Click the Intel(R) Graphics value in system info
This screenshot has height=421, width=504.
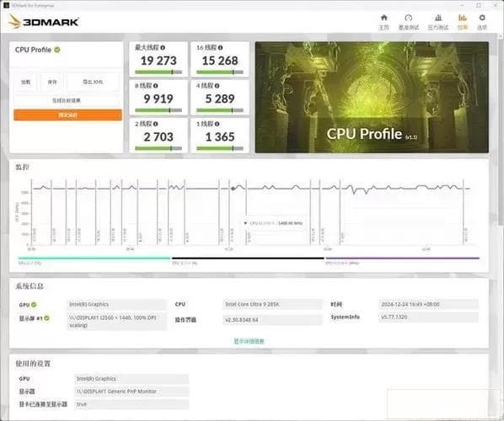click(116, 305)
